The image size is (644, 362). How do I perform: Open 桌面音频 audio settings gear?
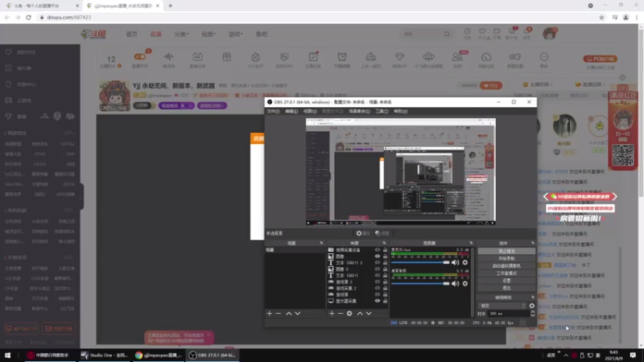[465, 284]
